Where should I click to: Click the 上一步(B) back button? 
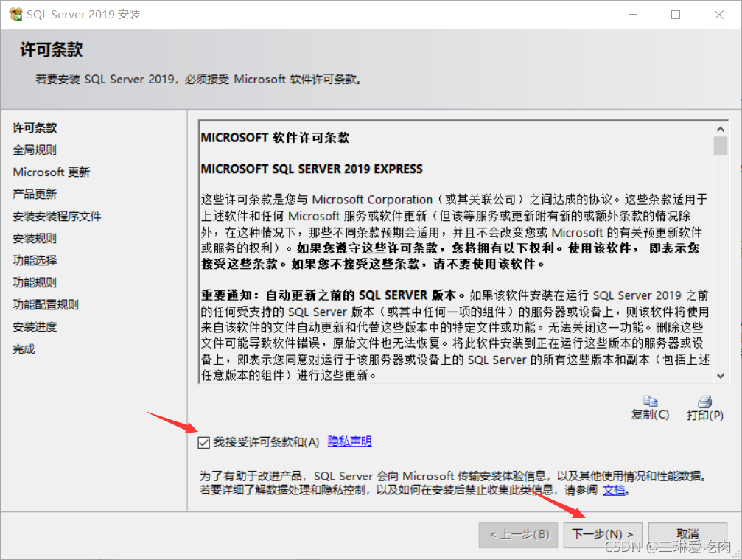pyautogui.click(x=519, y=535)
